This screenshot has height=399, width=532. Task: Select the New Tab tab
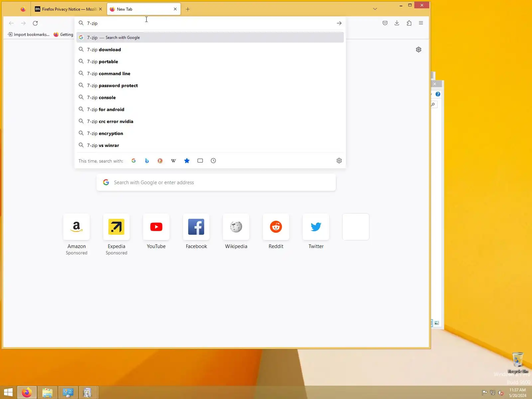[144, 9]
